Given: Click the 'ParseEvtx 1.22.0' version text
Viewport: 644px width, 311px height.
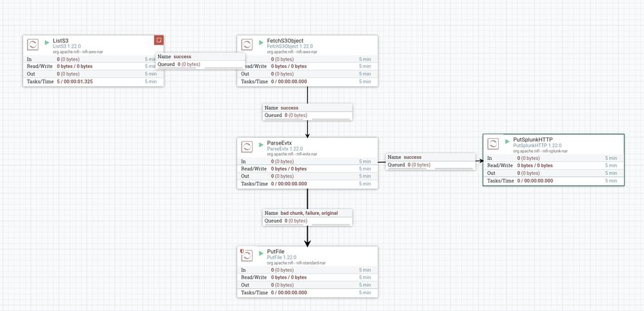Looking at the screenshot, I should [285, 148].
